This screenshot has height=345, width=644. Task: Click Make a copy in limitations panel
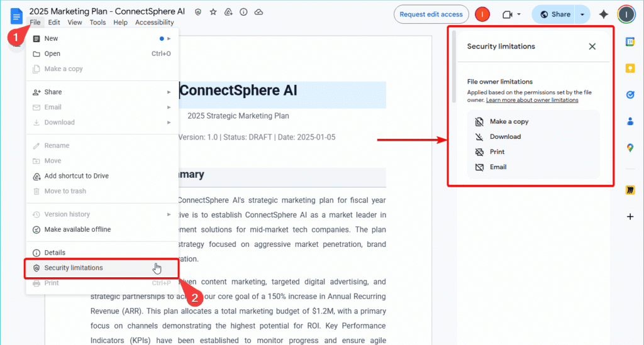click(x=509, y=121)
